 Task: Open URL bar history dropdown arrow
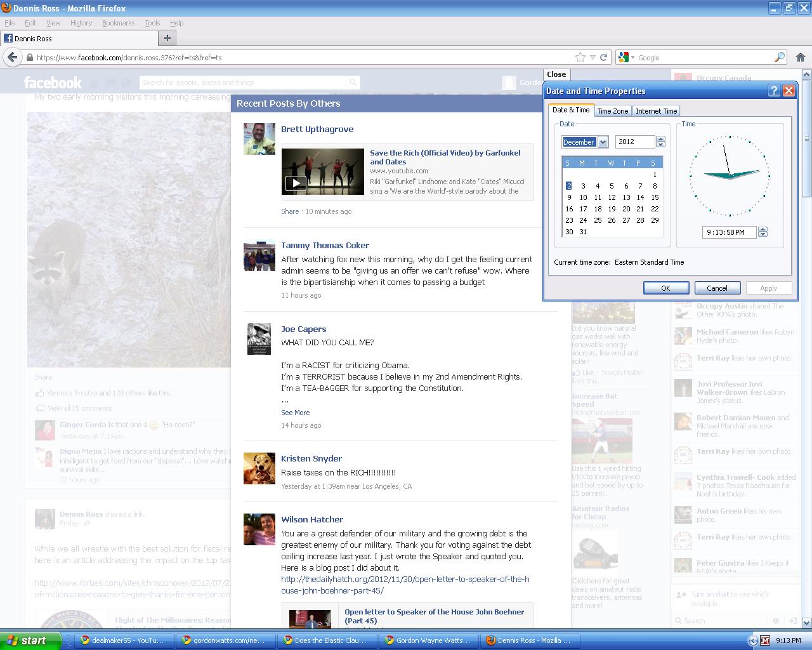click(593, 57)
